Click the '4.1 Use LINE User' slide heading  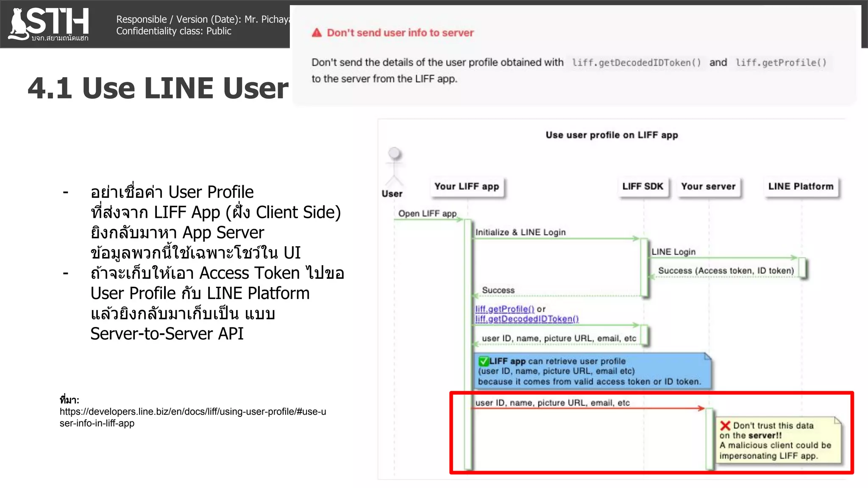(x=158, y=89)
